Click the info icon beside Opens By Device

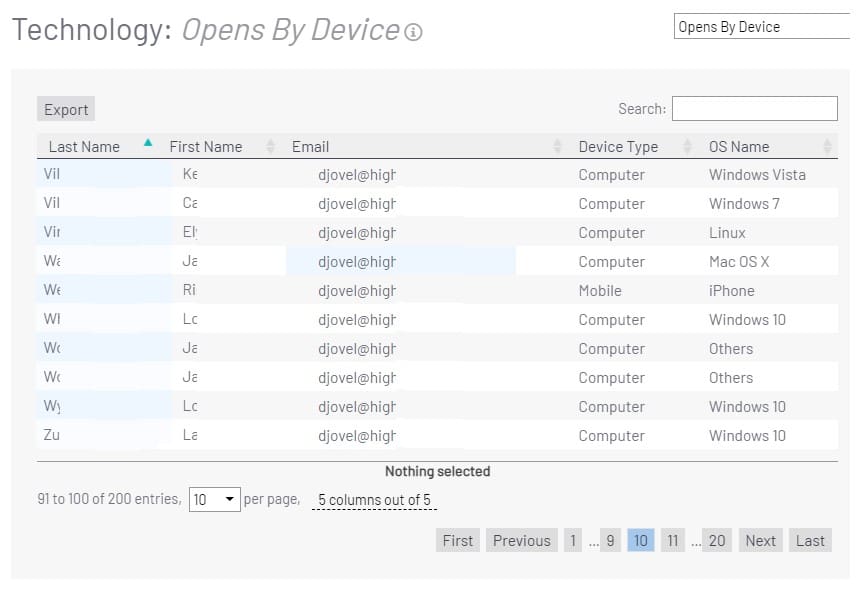pyautogui.click(x=414, y=32)
